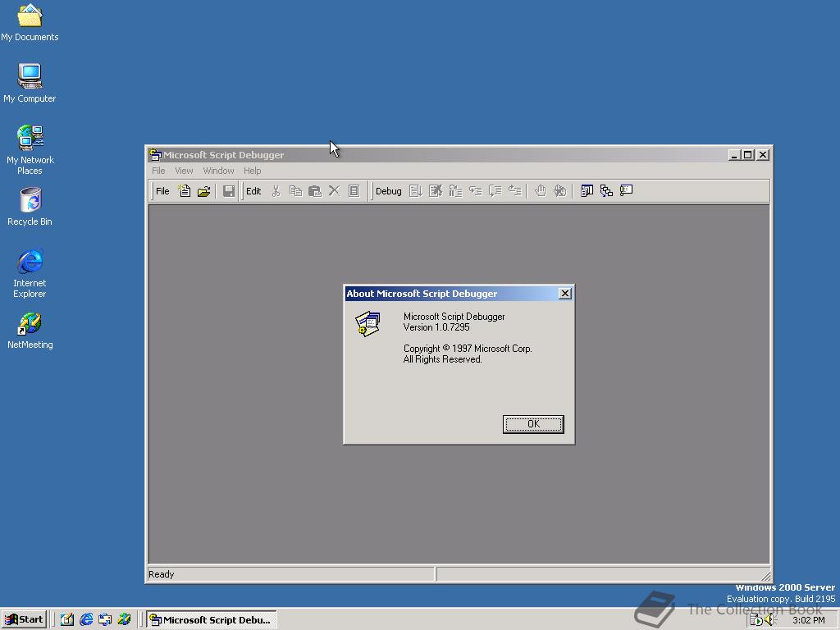Image resolution: width=840 pixels, height=630 pixels.
Task: Click the Select All icon
Action: click(354, 190)
